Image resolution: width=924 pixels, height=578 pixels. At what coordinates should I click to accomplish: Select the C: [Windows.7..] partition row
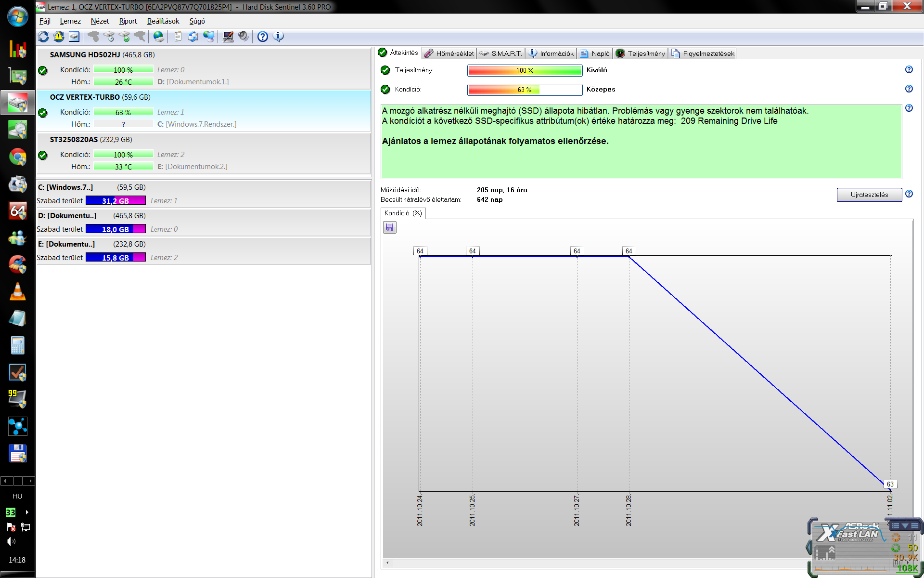204,194
